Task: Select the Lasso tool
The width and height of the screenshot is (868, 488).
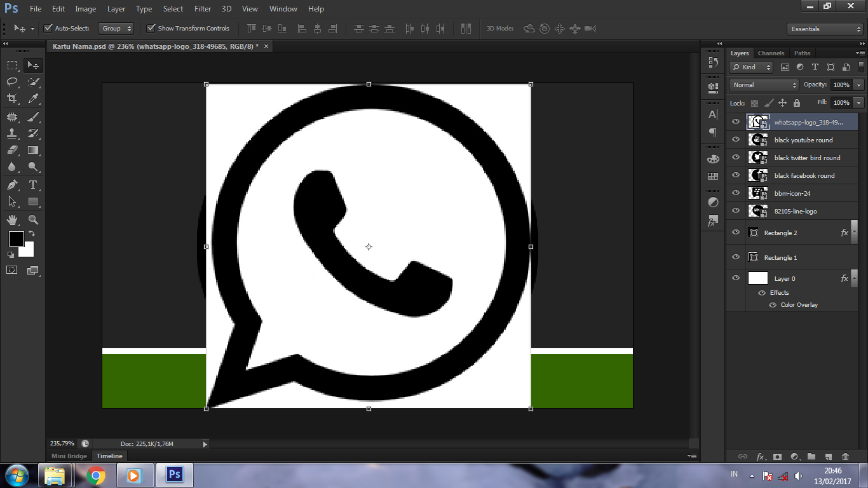Action: click(x=12, y=81)
